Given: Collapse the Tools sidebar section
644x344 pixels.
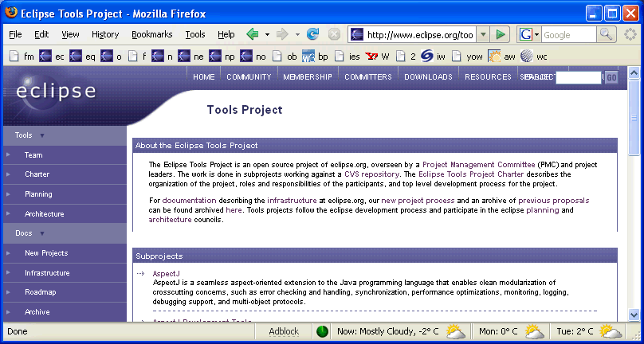Looking at the screenshot, I should point(42,135).
